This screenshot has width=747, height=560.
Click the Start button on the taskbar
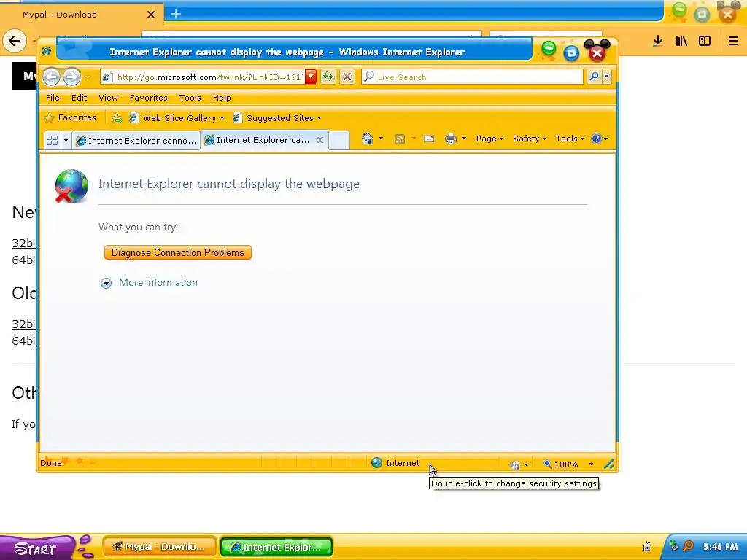point(37,548)
